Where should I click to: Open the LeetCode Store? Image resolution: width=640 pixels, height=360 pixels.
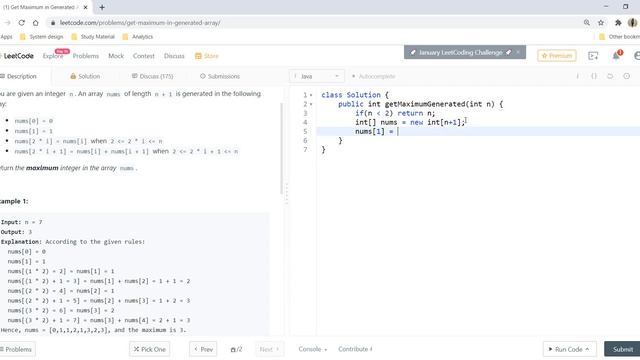point(207,56)
